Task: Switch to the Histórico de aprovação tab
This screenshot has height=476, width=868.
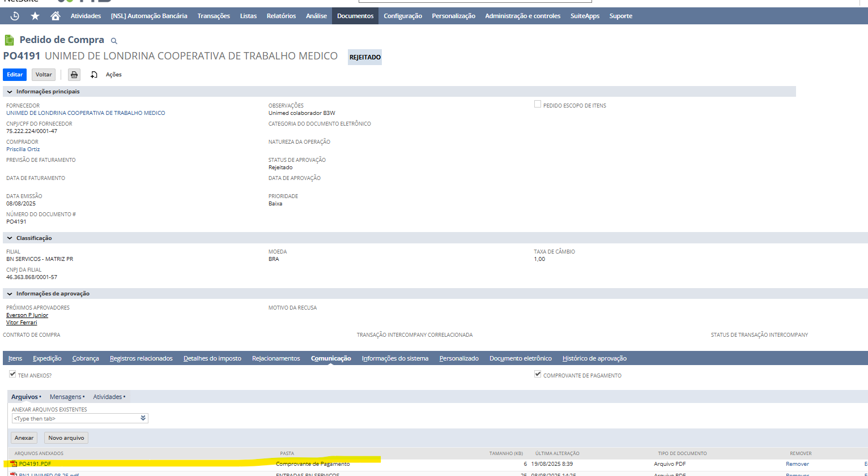Action: [x=594, y=358]
